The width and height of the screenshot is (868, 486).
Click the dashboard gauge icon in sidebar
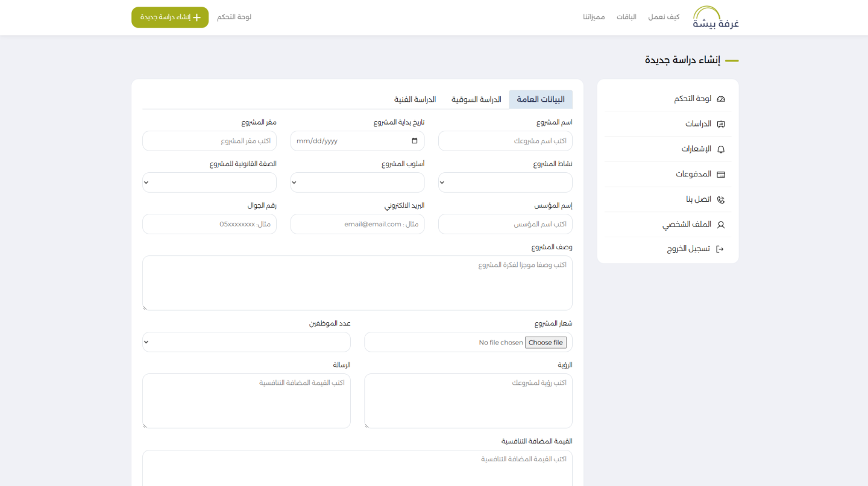[x=721, y=99]
